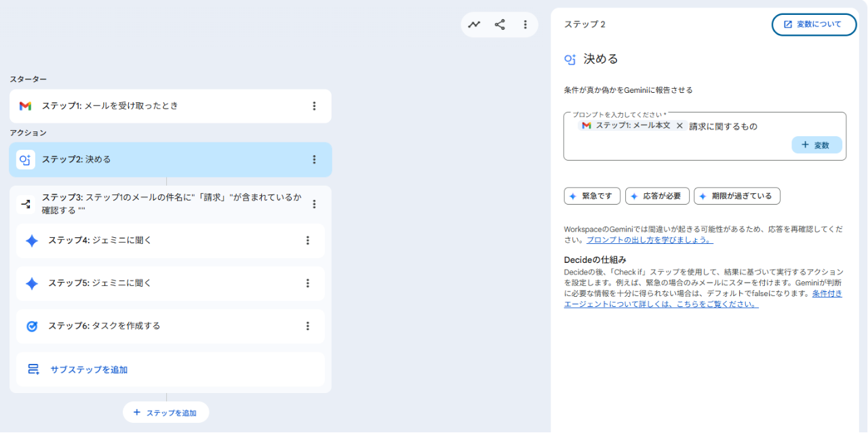Screen dimensions: 868x433
Task: Open the three-dot menu for ステップ3
Action: (x=314, y=203)
